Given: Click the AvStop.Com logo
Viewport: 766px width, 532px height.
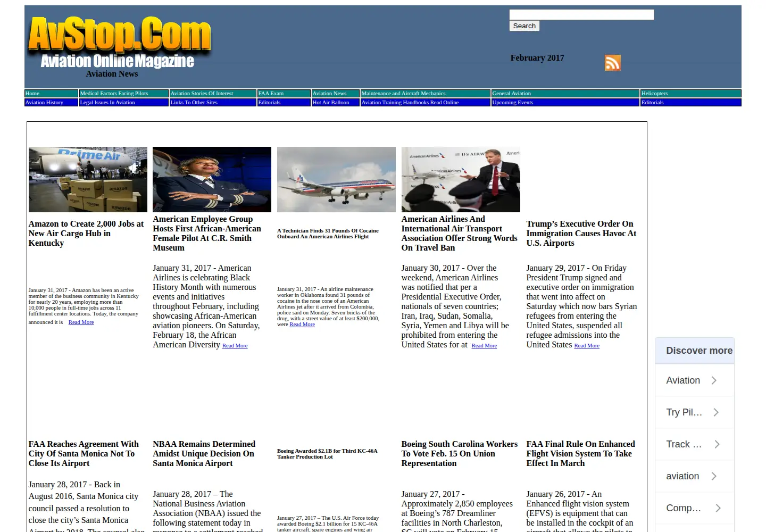Looking at the screenshot, I should (120, 43).
